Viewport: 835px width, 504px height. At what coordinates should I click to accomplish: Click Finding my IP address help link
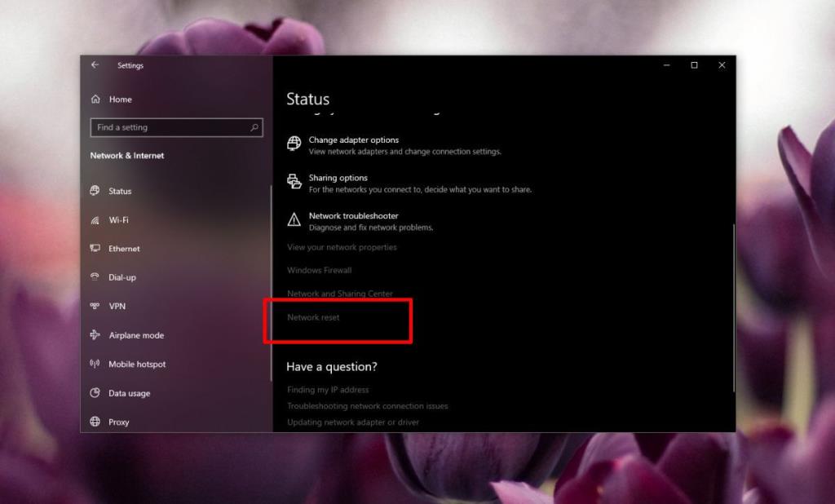pos(328,390)
